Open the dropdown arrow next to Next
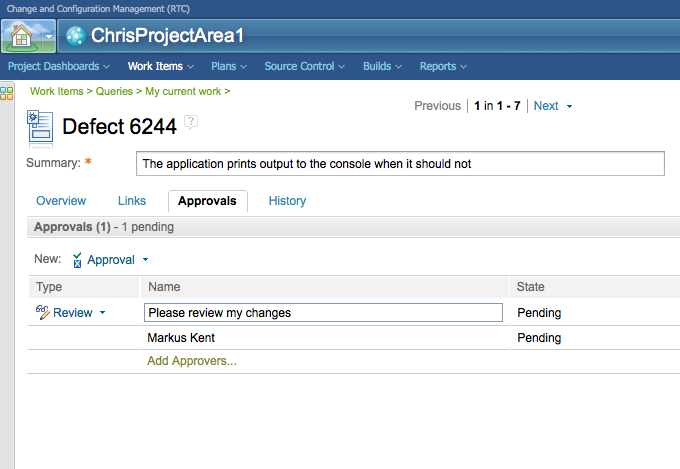This screenshot has height=469, width=680. point(569,106)
